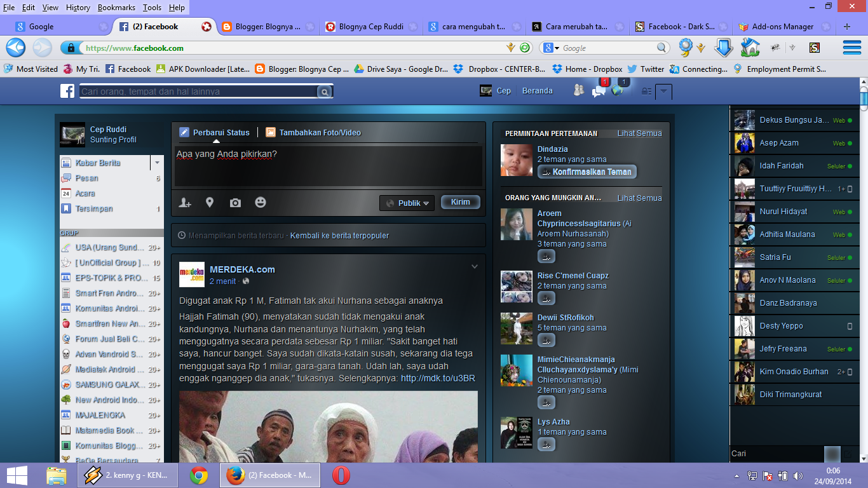Image resolution: width=868 pixels, height=488 pixels.
Task: Open chat with Asep Azam
Action: coord(793,143)
